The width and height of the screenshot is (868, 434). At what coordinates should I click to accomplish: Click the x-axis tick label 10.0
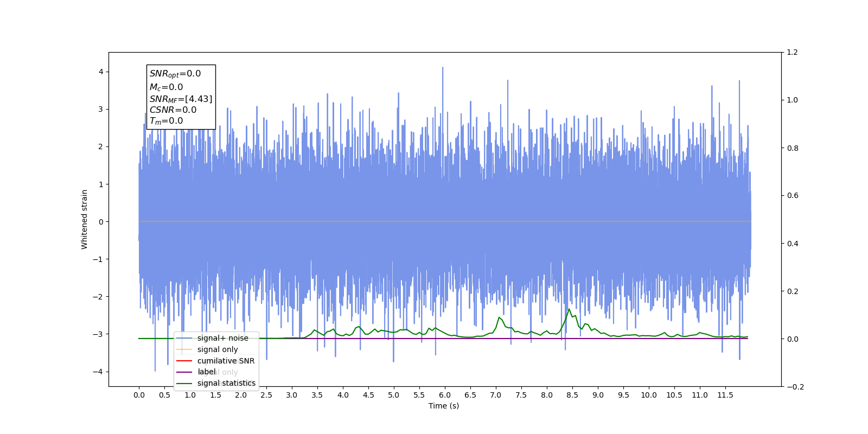coord(649,395)
